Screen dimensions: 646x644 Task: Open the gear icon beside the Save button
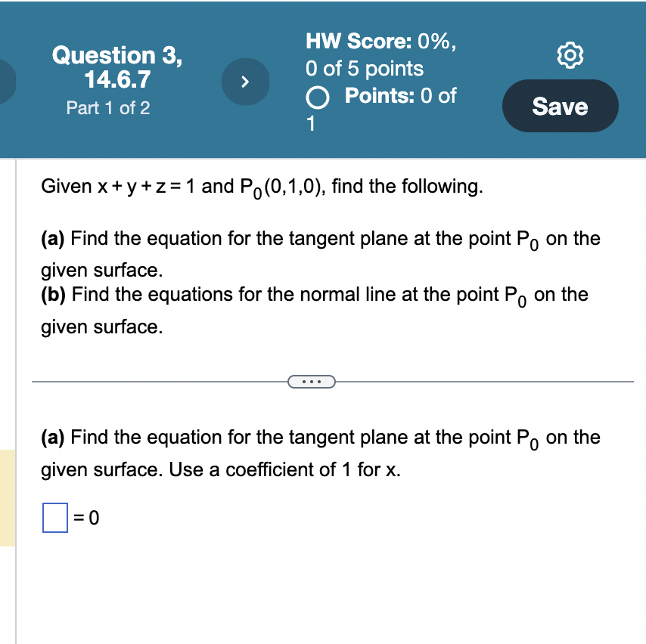click(571, 54)
